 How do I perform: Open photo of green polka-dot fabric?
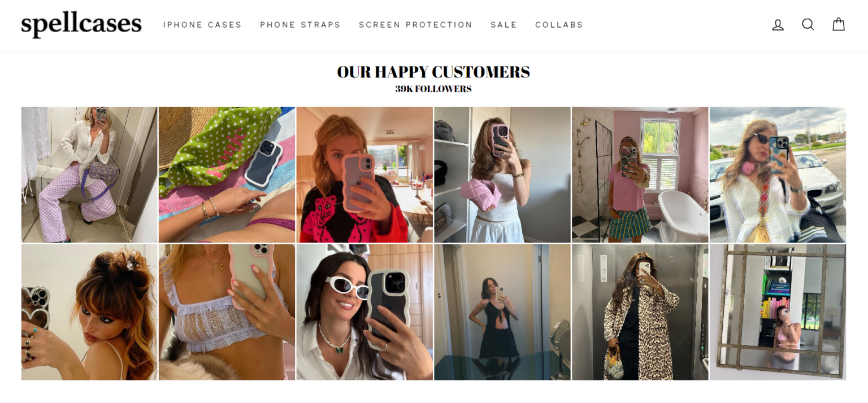[x=227, y=175]
